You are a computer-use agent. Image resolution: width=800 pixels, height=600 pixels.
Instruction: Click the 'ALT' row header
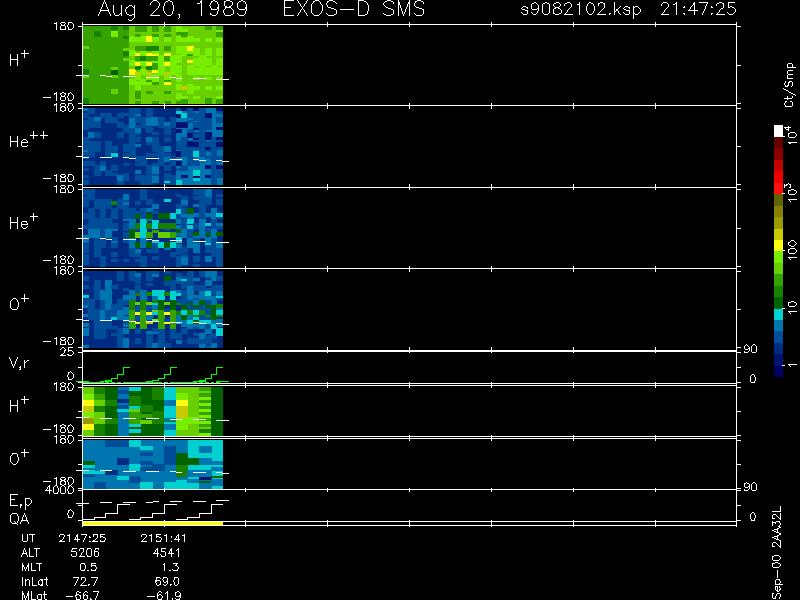point(30,553)
